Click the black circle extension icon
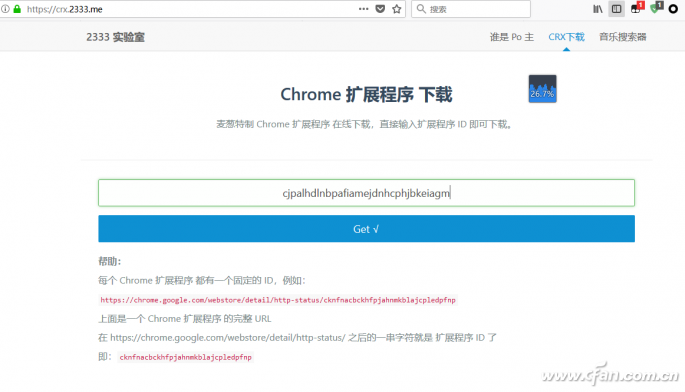The height and width of the screenshot is (392, 685). [673, 9]
